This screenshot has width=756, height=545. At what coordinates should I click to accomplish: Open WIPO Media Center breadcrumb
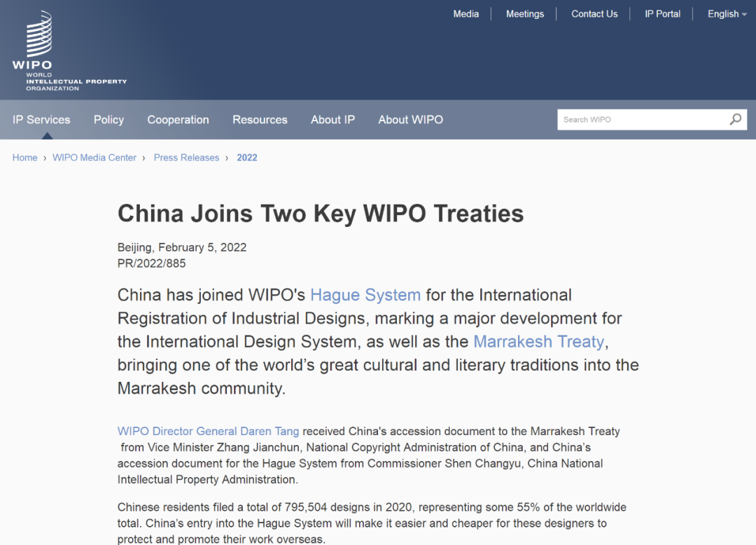(x=94, y=158)
